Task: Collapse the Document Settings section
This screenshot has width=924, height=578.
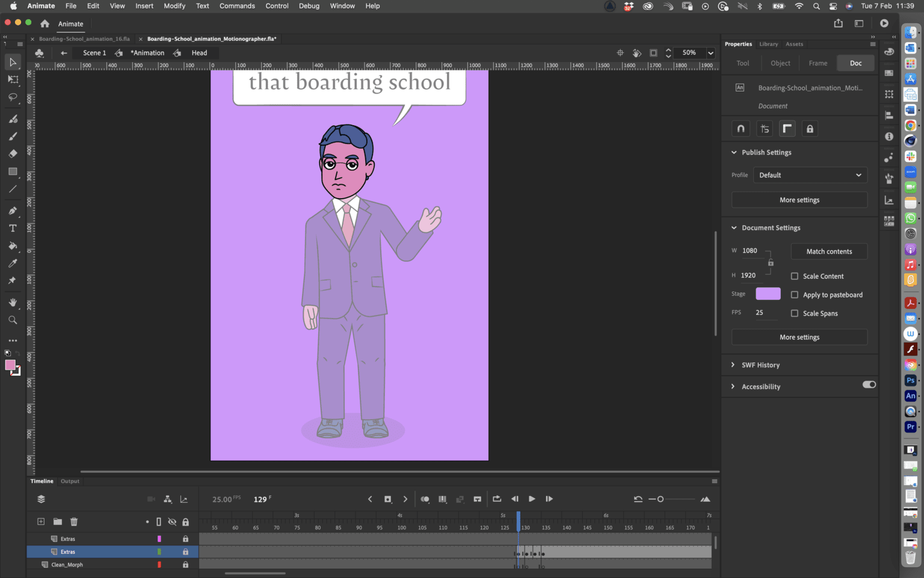Action: pos(734,228)
